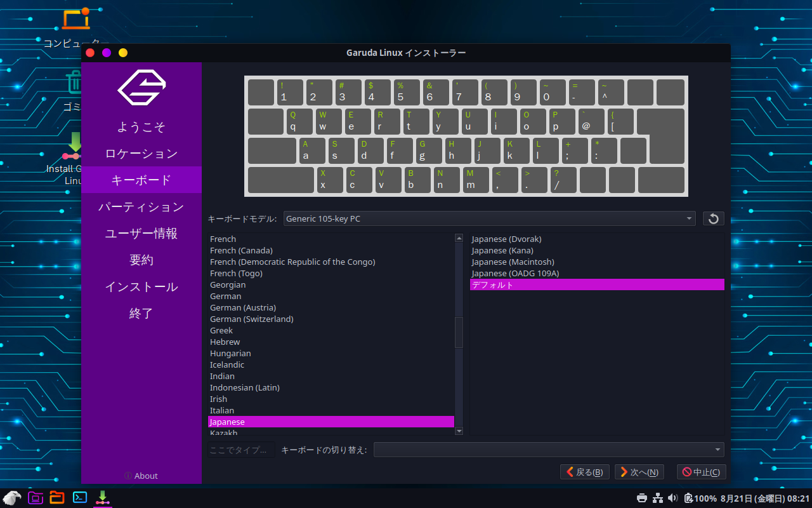Open the Computer desktop icon
Viewport: 812px width, 508px height.
click(x=75, y=27)
